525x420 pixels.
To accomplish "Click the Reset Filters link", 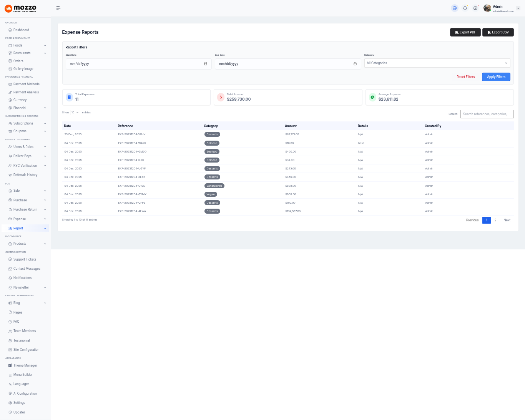I will (x=465, y=77).
